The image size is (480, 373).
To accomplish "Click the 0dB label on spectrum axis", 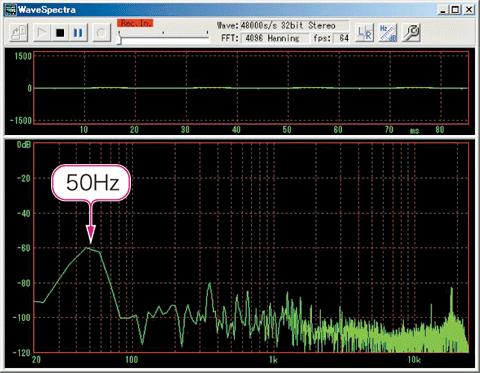I will pyautogui.click(x=24, y=144).
